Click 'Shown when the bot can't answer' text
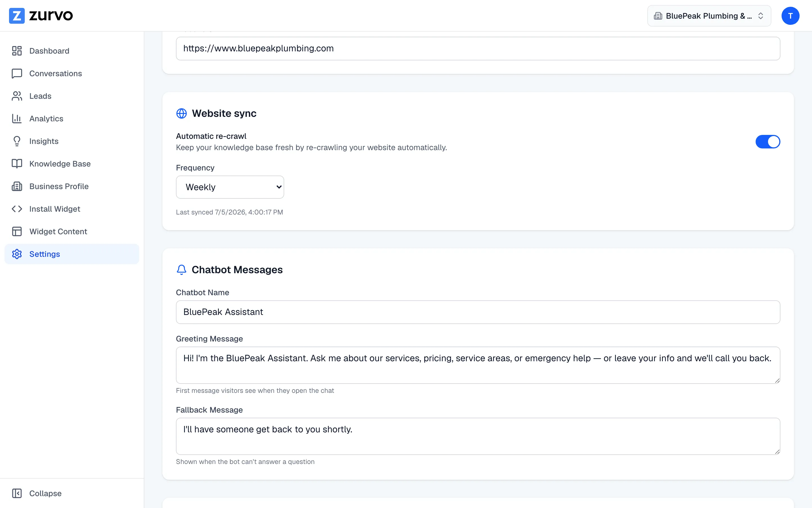This screenshot has width=812, height=508. click(x=245, y=462)
